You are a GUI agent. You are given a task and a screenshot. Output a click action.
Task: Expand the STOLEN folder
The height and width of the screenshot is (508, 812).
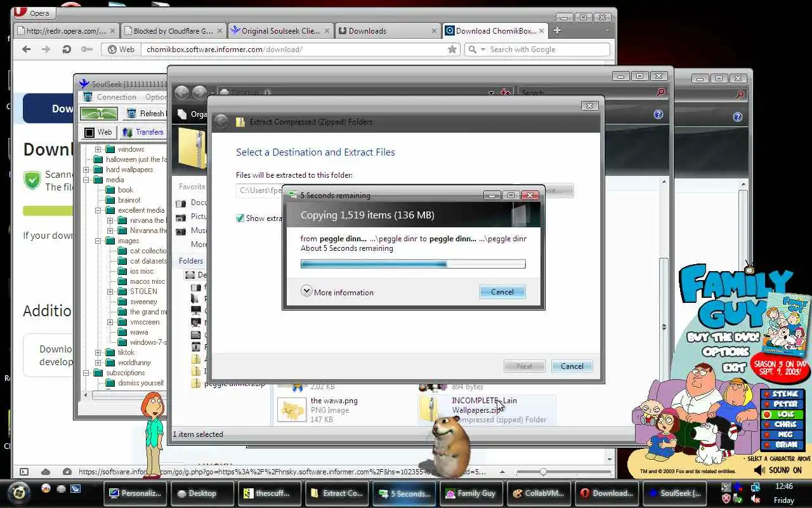[x=110, y=291]
